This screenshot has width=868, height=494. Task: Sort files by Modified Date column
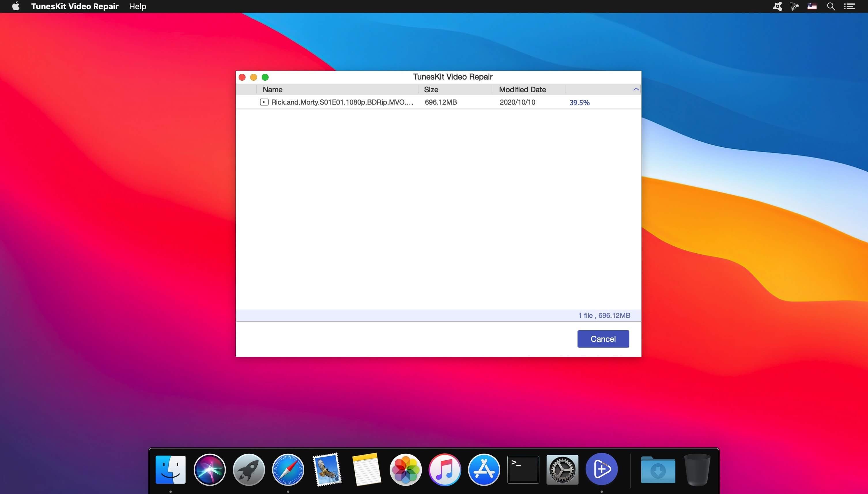pyautogui.click(x=522, y=90)
